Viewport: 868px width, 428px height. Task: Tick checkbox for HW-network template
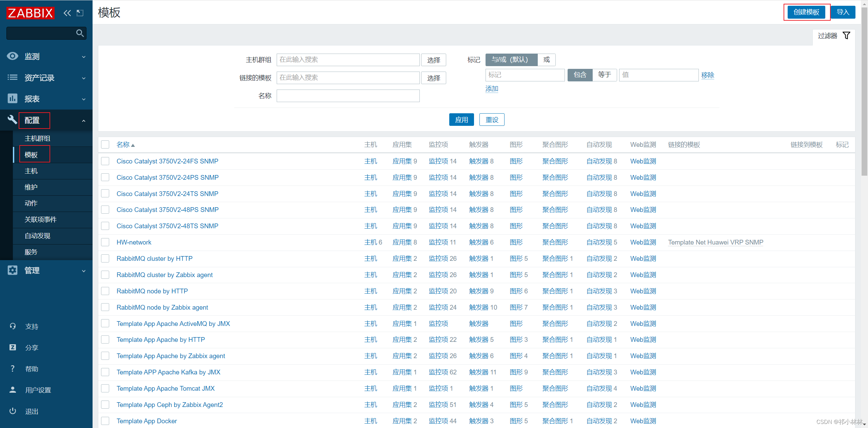[105, 242]
